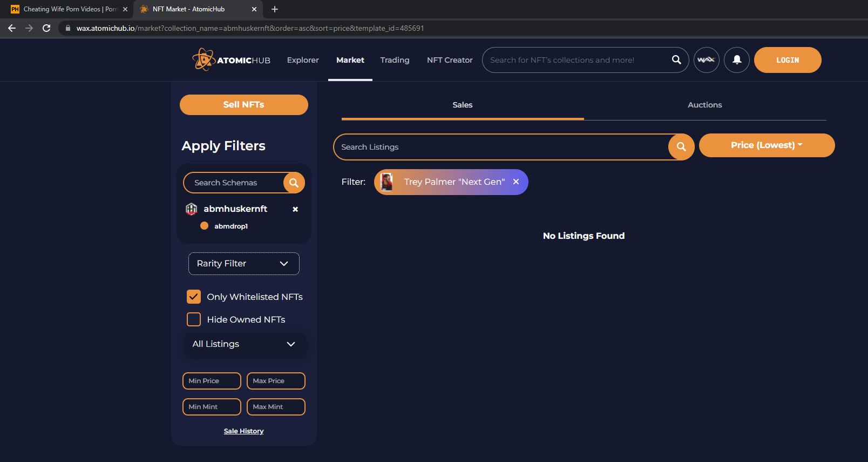868x462 pixels.
Task: Open the Sale History link
Action: tap(244, 431)
